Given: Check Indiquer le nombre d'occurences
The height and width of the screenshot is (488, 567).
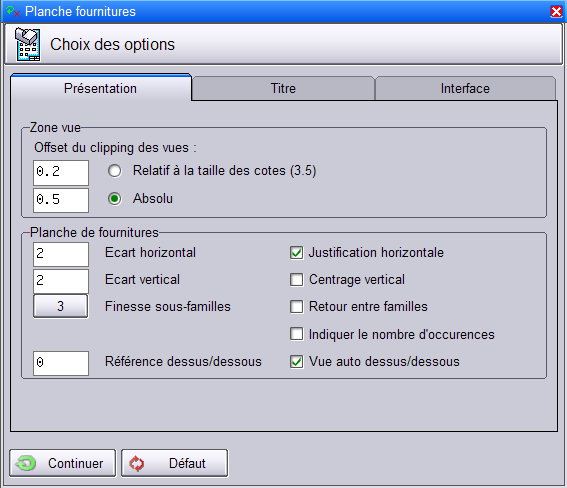Looking at the screenshot, I should [x=297, y=334].
